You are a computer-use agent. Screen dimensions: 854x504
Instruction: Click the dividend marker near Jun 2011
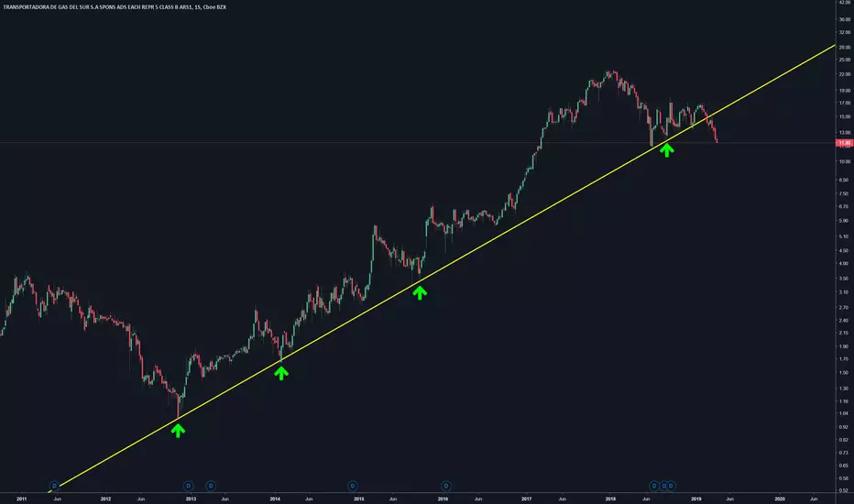[54, 486]
